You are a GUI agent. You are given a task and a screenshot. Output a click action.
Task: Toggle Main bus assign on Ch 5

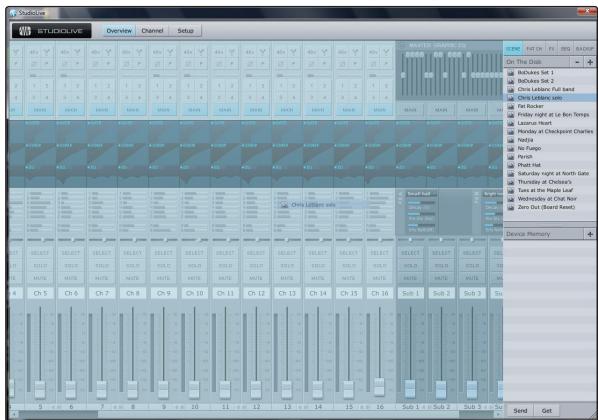pos(40,110)
